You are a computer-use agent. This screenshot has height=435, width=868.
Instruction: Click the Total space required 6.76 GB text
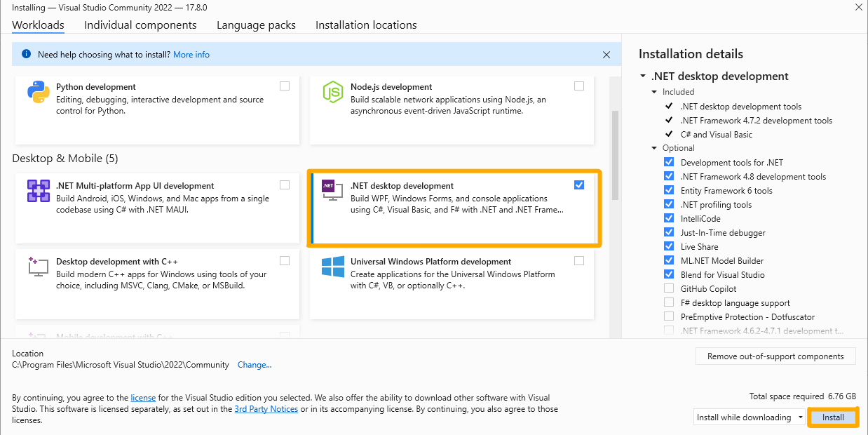[802, 396]
